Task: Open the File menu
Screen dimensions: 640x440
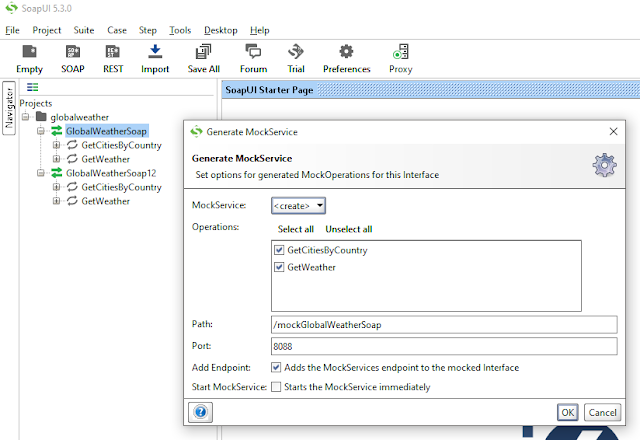Action: [x=12, y=30]
